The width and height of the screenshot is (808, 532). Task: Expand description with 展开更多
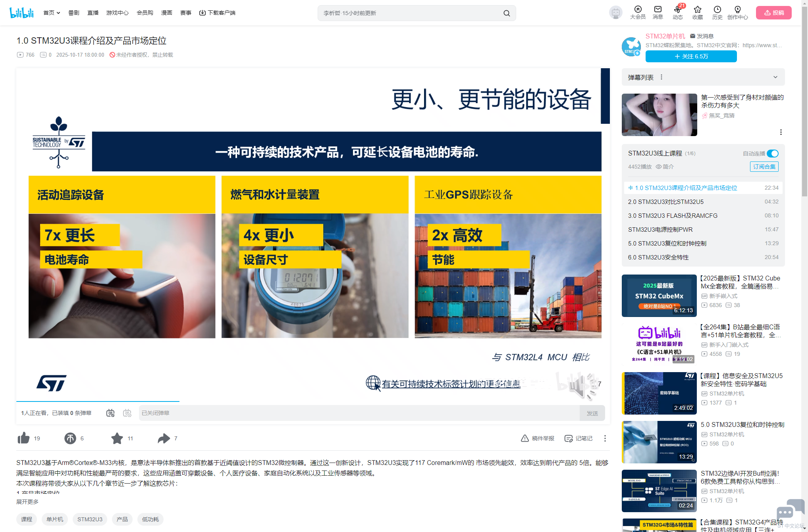(x=27, y=502)
